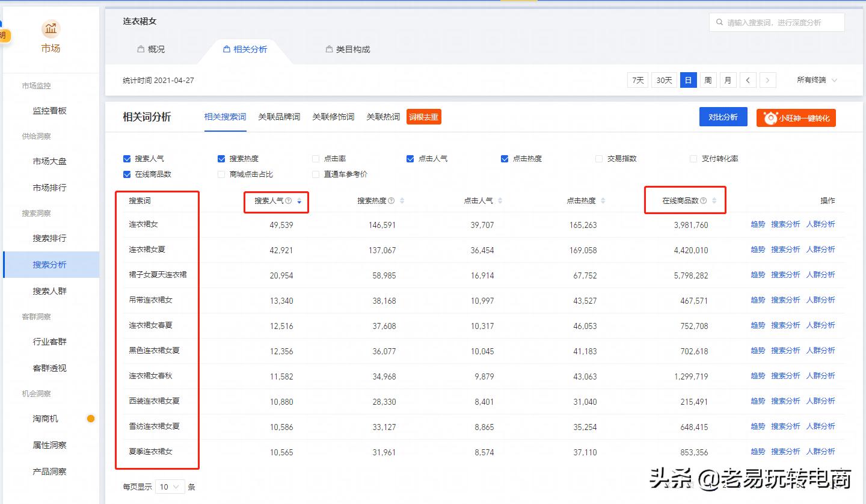Open the per-page count dropdown showing 10

(x=170, y=487)
